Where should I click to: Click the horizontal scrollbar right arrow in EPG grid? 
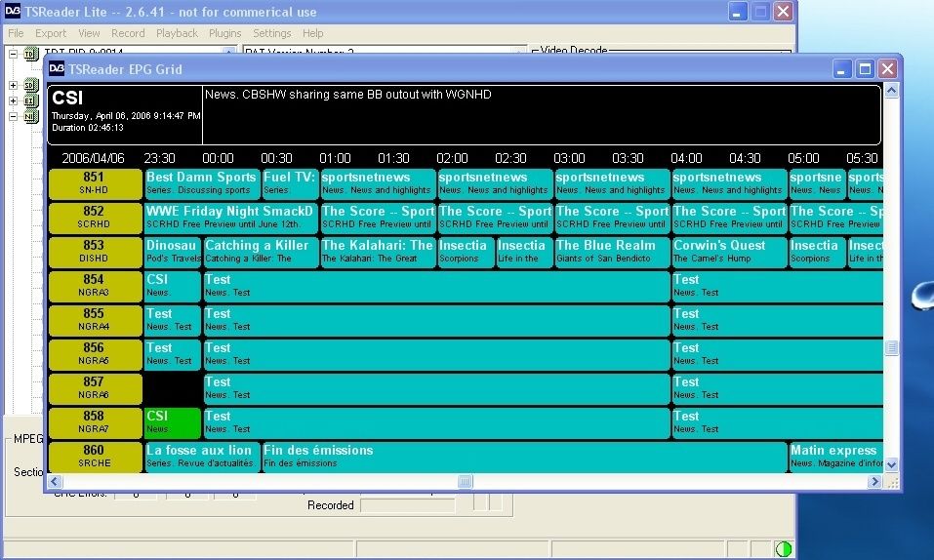(873, 481)
